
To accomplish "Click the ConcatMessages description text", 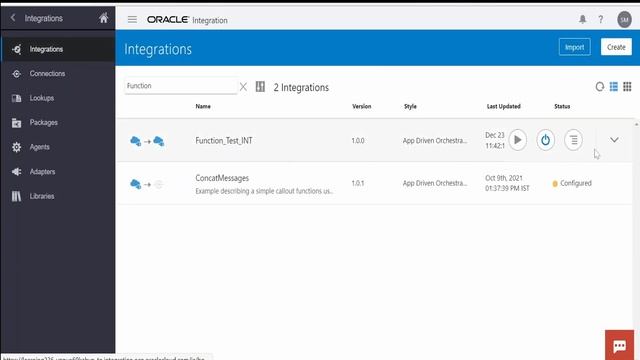I will point(264,191).
